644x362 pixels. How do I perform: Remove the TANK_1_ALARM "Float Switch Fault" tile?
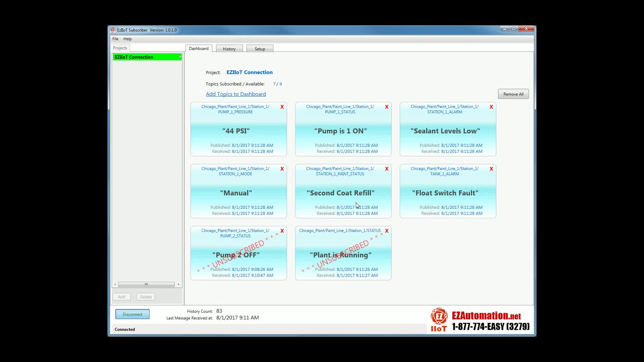[x=491, y=169]
